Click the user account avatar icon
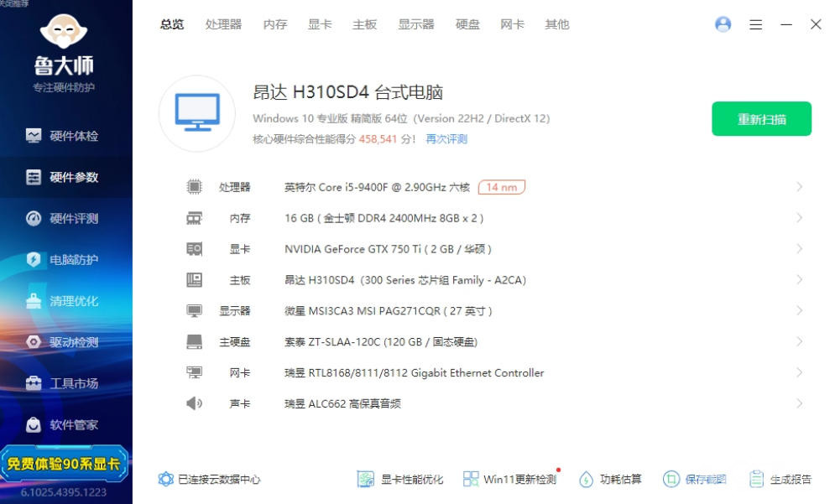835x504 pixels. click(723, 24)
